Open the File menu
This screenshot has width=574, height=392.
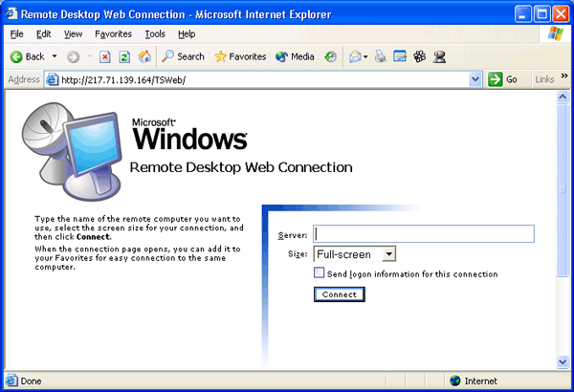pyautogui.click(x=16, y=34)
